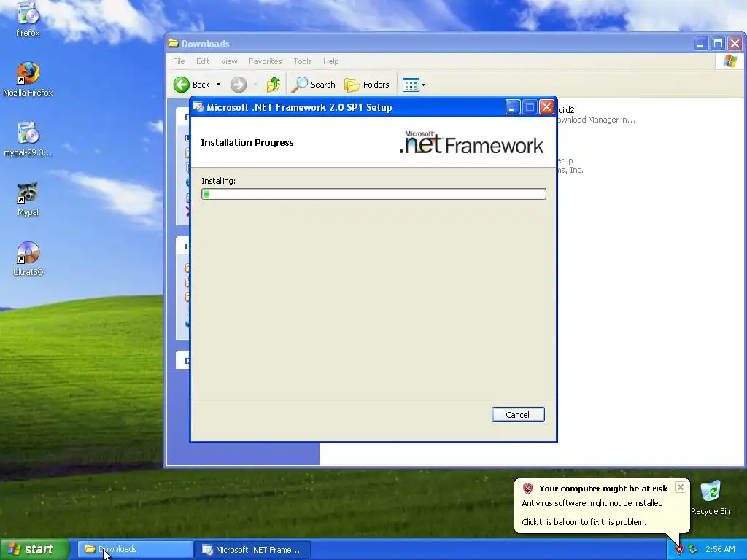The height and width of the screenshot is (560, 747).
Task: Open the Recycle Bin desktop icon
Action: click(x=711, y=497)
